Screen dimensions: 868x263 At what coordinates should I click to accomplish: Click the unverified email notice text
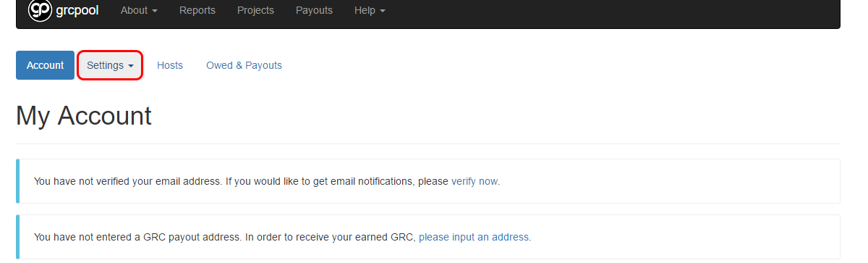click(x=267, y=181)
